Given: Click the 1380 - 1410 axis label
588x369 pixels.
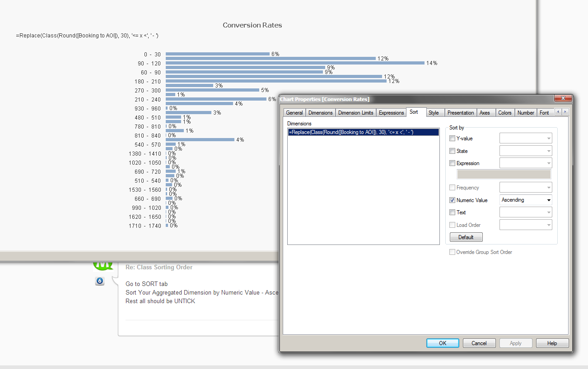Looking at the screenshot, I should (x=145, y=154).
